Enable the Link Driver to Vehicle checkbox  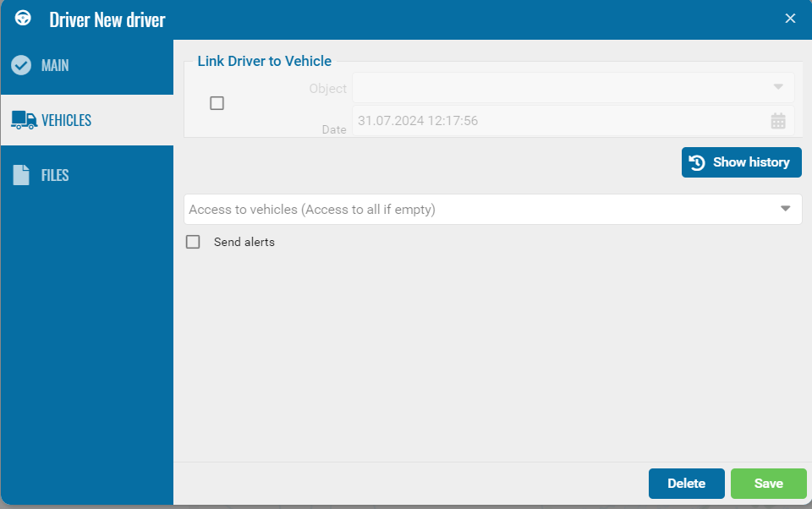pyautogui.click(x=217, y=103)
